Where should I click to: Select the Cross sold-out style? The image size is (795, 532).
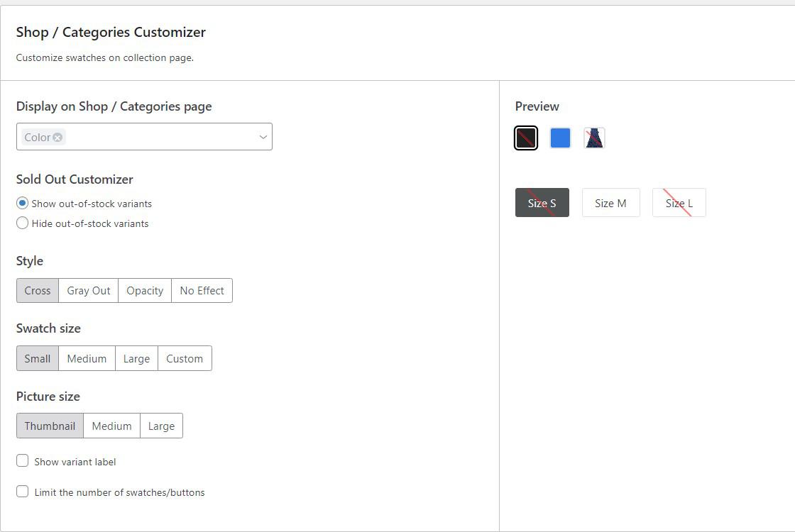37,290
